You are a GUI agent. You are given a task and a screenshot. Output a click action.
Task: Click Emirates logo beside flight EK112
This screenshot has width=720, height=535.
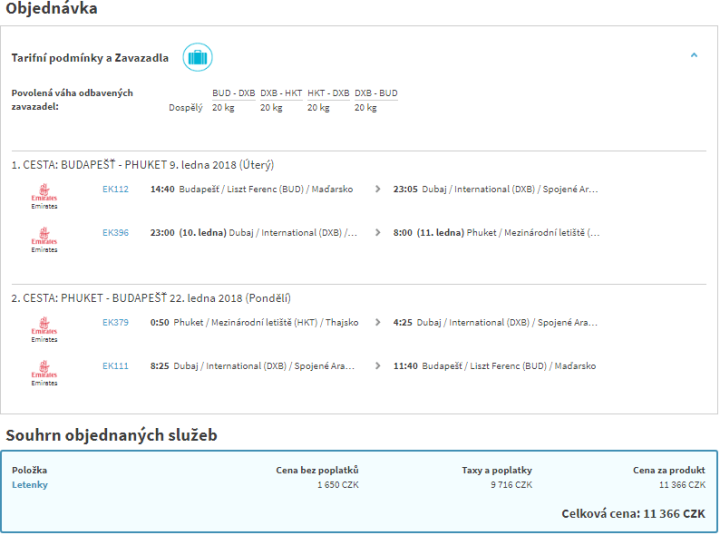[44, 195]
